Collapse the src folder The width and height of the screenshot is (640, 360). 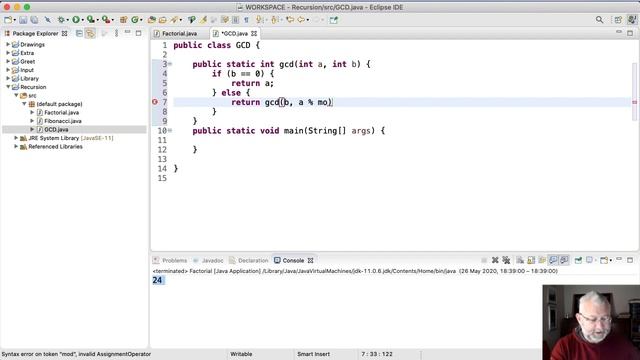point(16,96)
